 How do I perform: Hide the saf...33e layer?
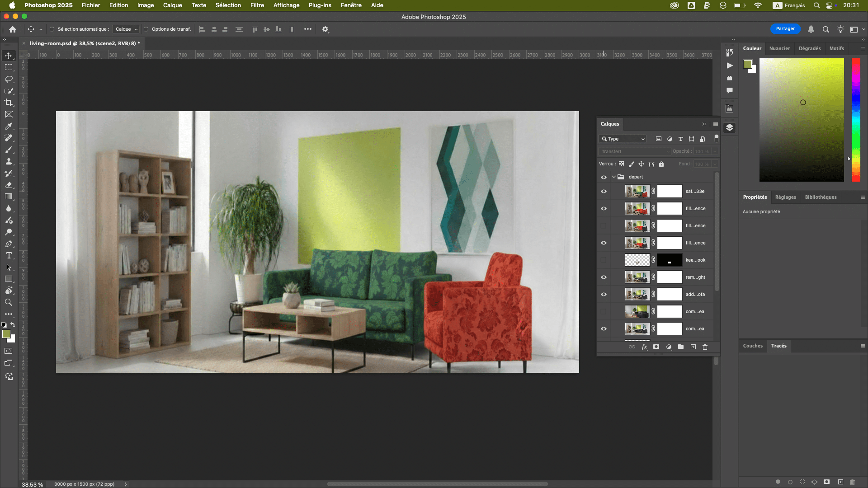(x=604, y=192)
